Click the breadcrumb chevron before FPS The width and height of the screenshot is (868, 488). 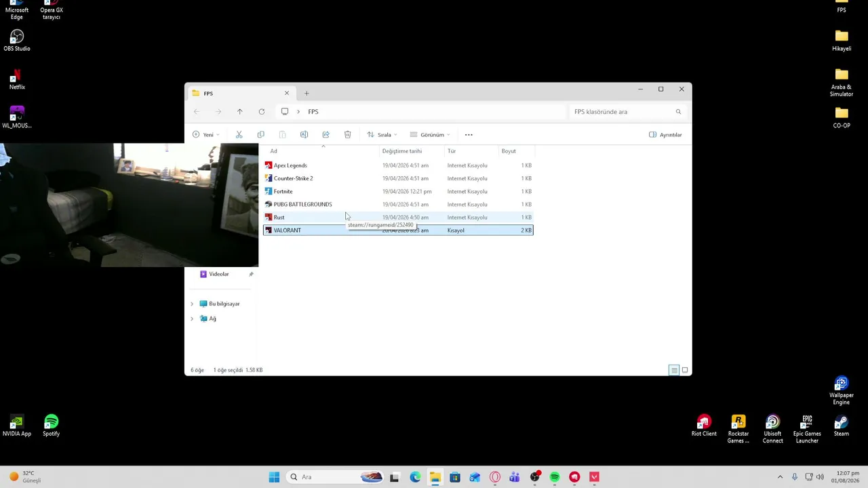pyautogui.click(x=298, y=112)
